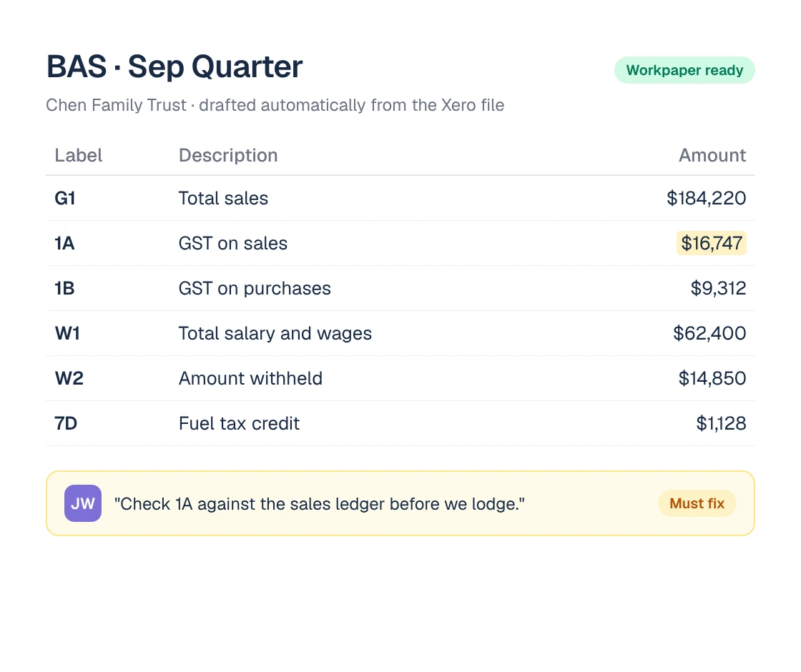Image resolution: width=801 pixels, height=672 pixels.
Task: Click the $1,128 amount
Action: [721, 423]
